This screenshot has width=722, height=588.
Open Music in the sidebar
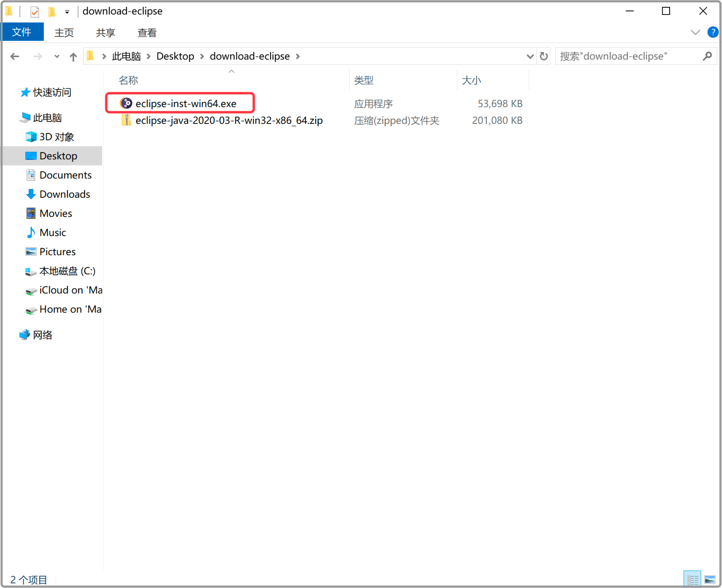(52, 233)
